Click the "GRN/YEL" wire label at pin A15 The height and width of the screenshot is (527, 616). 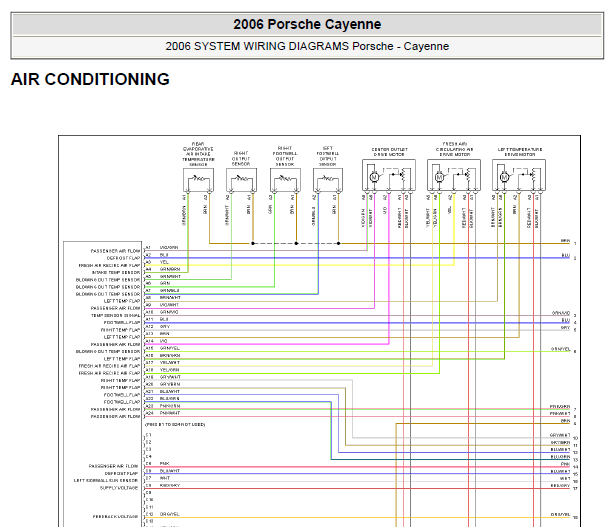[x=169, y=348]
